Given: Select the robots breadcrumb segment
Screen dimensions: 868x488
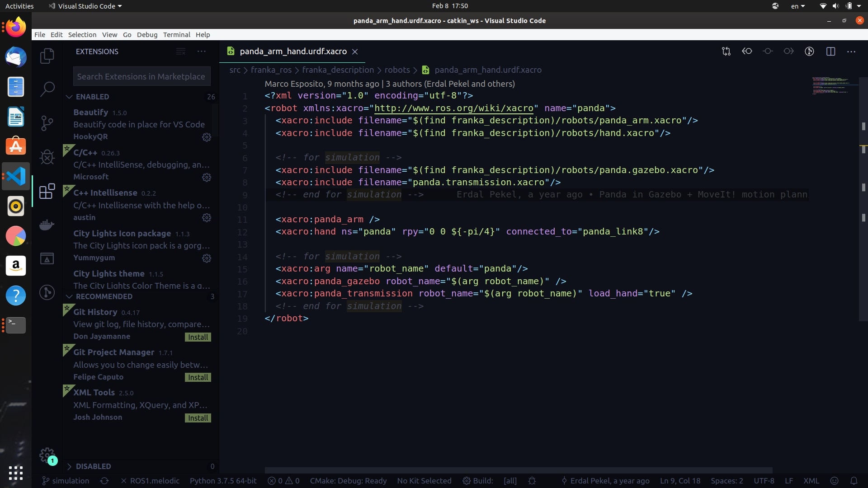Looking at the screenshot, I should (x=397, y=70).
